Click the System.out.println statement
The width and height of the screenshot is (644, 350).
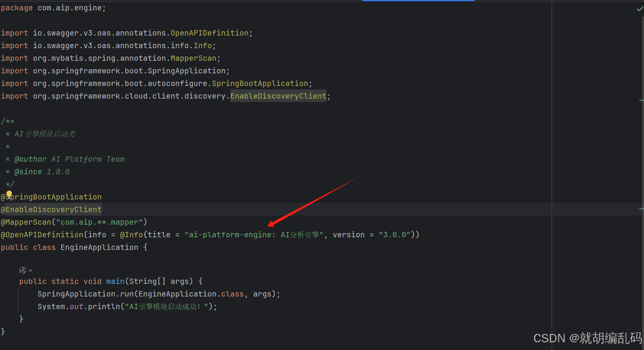pyautogui.click(x=127, y=306)
